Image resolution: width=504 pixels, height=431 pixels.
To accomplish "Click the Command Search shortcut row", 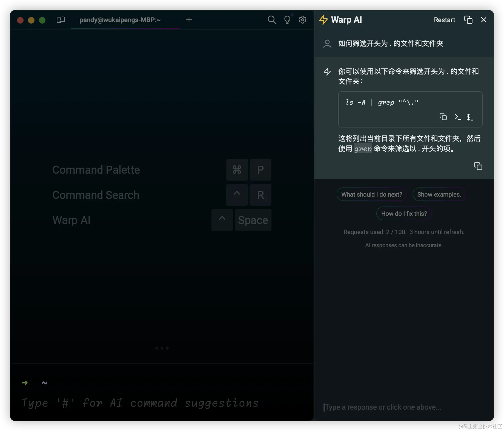I will pyautogui.click(x=162, y=195).
